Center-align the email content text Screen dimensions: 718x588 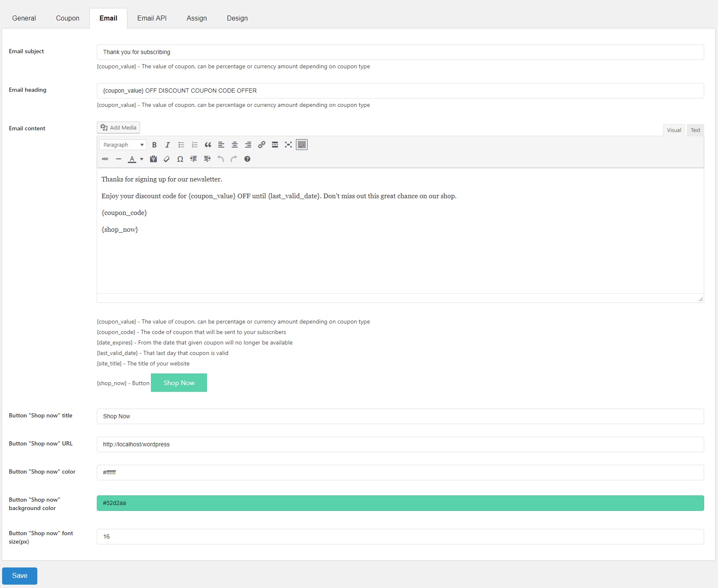coord(235,145)
